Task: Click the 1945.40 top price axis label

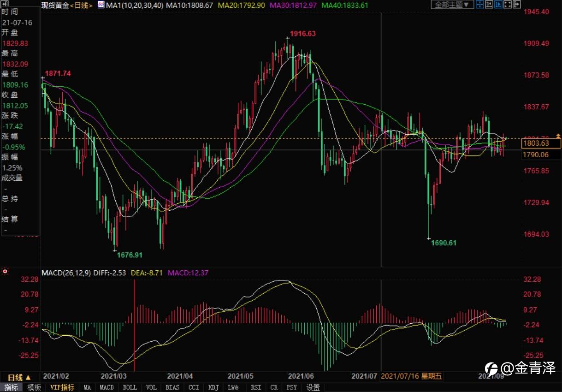Action: [536, 12]
